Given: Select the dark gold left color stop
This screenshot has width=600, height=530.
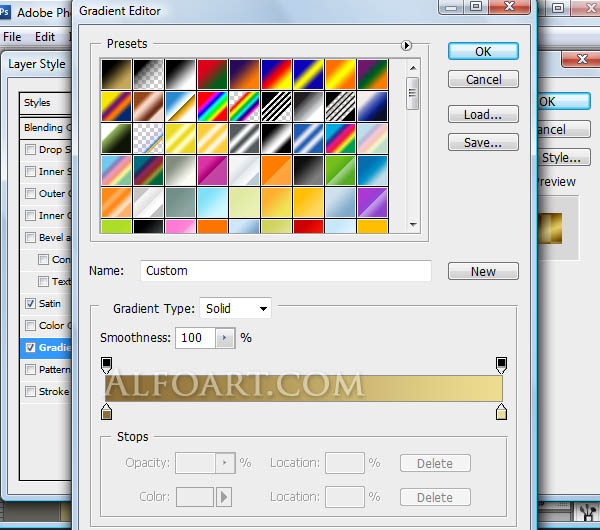Looking at the screenshot, I should point(106,412).
